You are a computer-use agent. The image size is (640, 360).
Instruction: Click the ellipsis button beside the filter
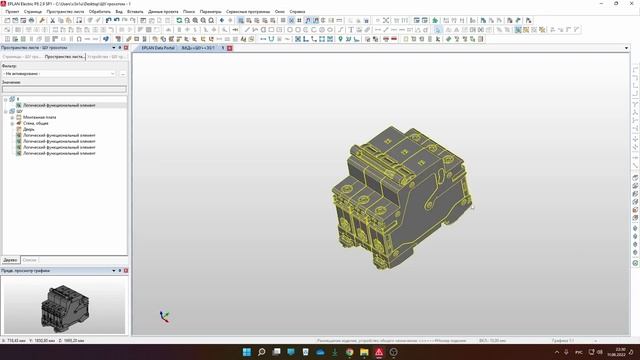click(x=123, y=74)
